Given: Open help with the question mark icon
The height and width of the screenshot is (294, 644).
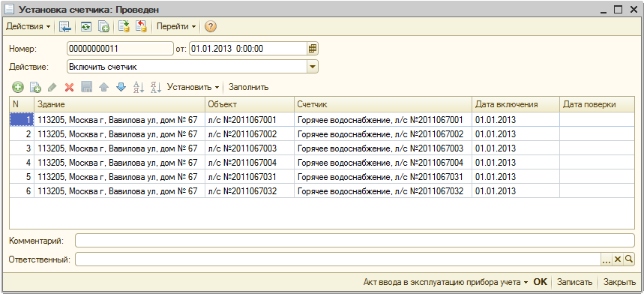Looking at the screenshot, I should tap(210, 27).
